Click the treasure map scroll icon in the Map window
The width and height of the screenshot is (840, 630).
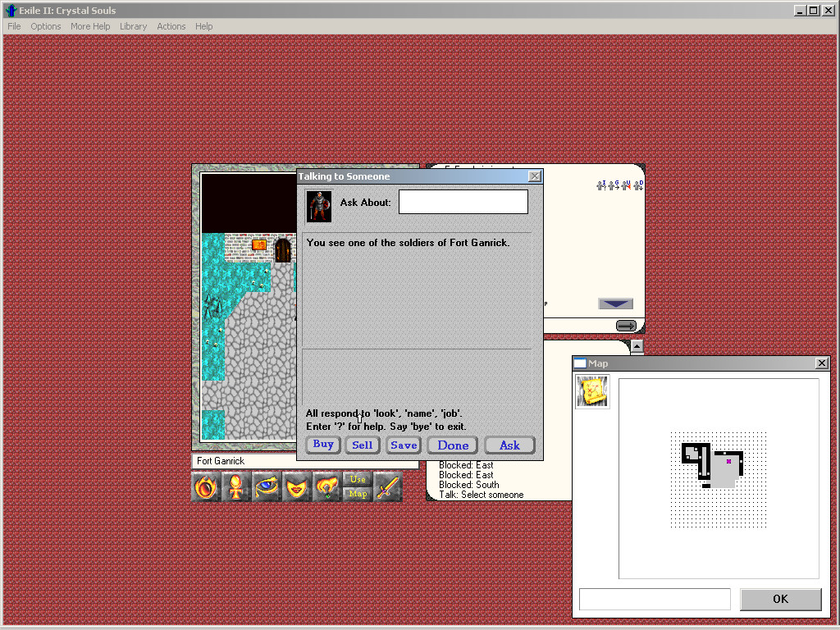(x=592, y=391)
